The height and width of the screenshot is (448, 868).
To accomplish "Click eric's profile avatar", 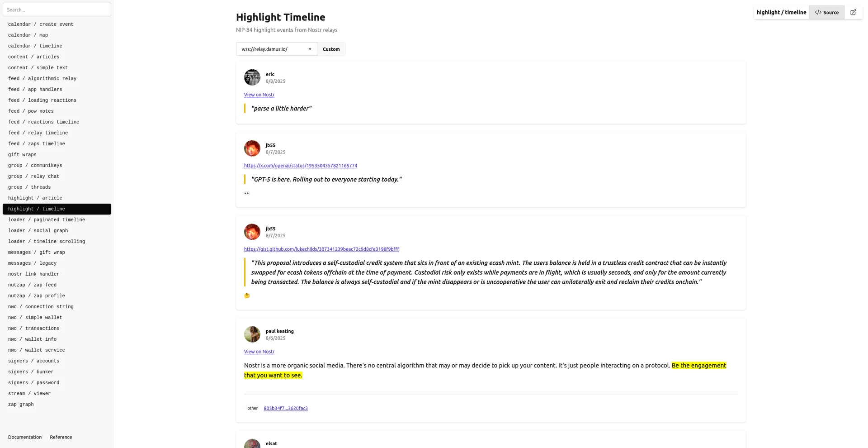I will (252, 77).
